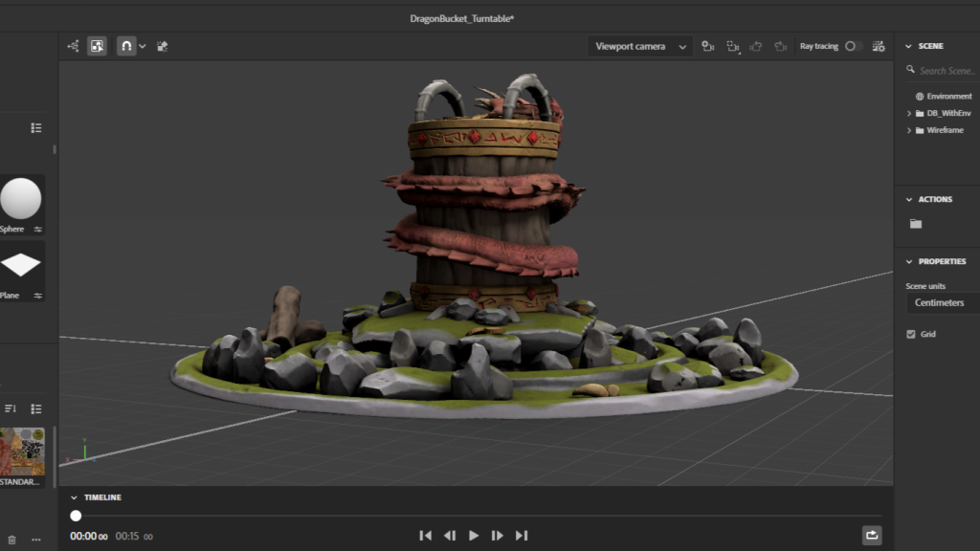Click the Actions folder icon
This screenshot has height=551, width=980.
[x=916, y=224]
